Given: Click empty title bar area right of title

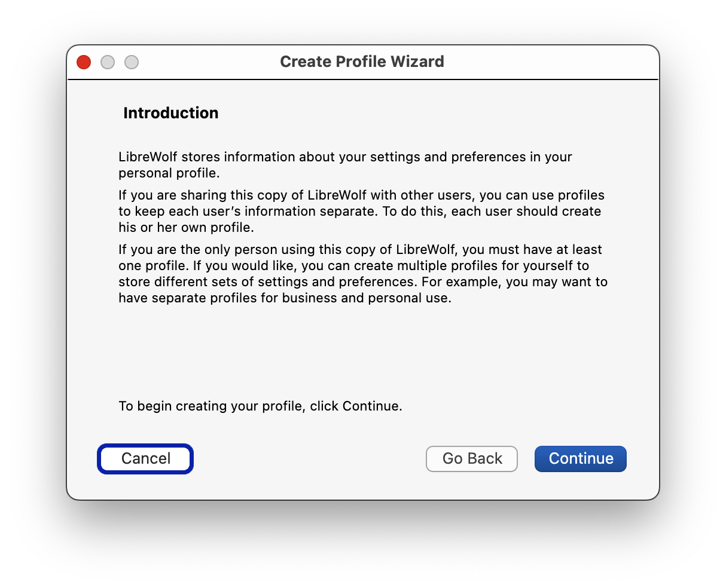Looking at the screenshot, I should tap(550, 62).
